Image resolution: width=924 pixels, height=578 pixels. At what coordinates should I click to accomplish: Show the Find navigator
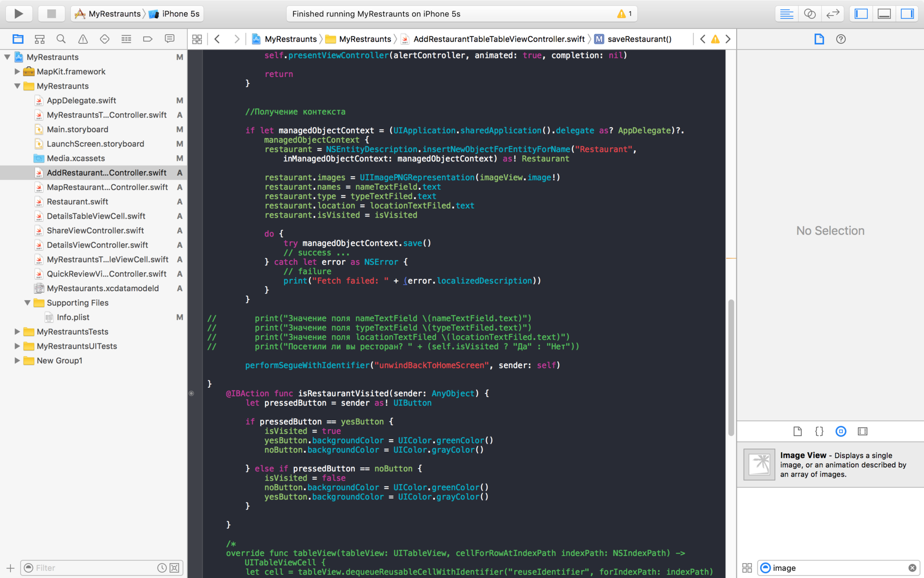coord(61,39)
